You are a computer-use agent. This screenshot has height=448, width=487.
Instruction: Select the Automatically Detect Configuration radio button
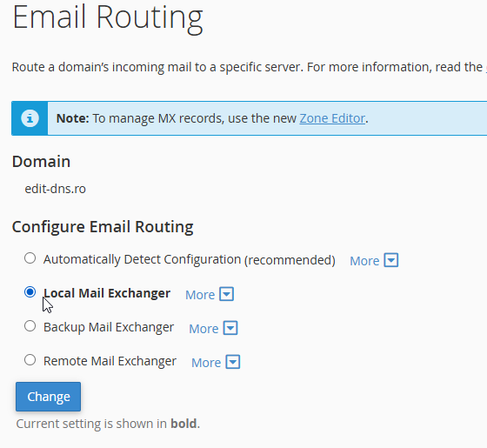click(30, 258)
